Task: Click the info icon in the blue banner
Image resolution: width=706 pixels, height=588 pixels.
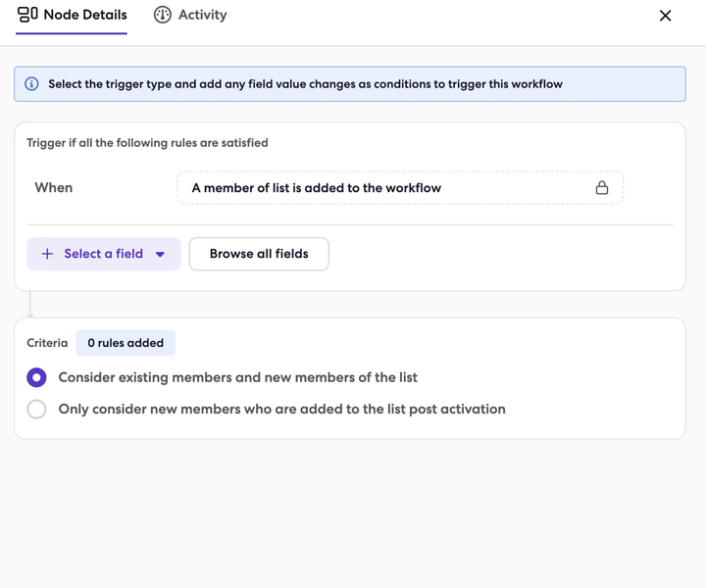Action: pyautogui.click(x=31, y=84)
